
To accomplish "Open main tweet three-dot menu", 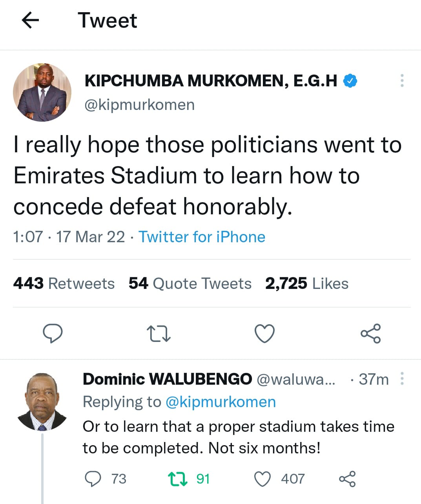I will point(402,80).
